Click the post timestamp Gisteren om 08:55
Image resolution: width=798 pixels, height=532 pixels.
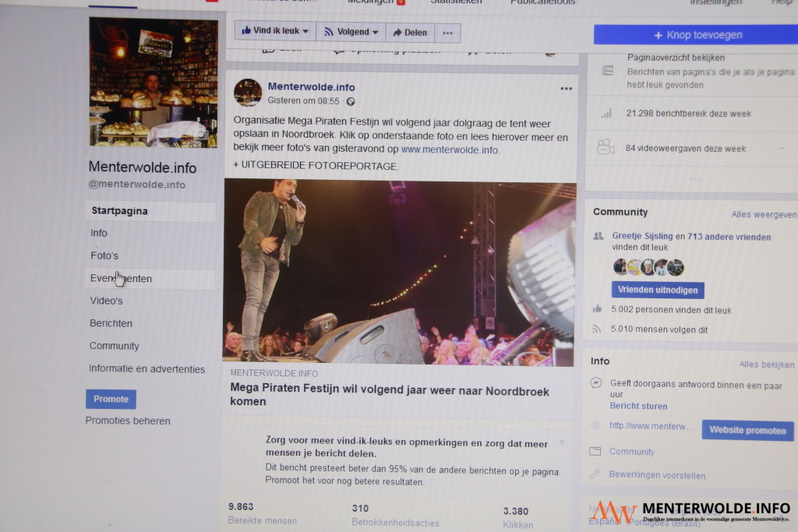[x=303, y=100]
